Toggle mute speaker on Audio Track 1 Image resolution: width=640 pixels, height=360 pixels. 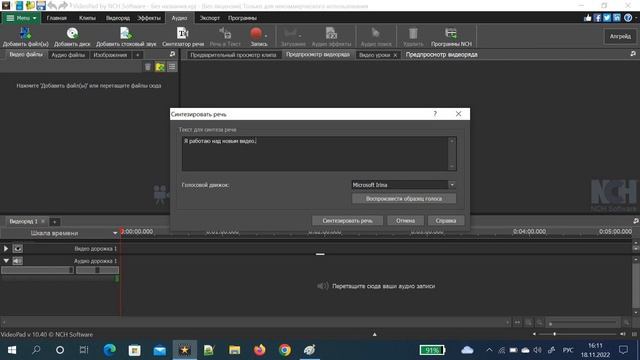click(x=18, y=260)
